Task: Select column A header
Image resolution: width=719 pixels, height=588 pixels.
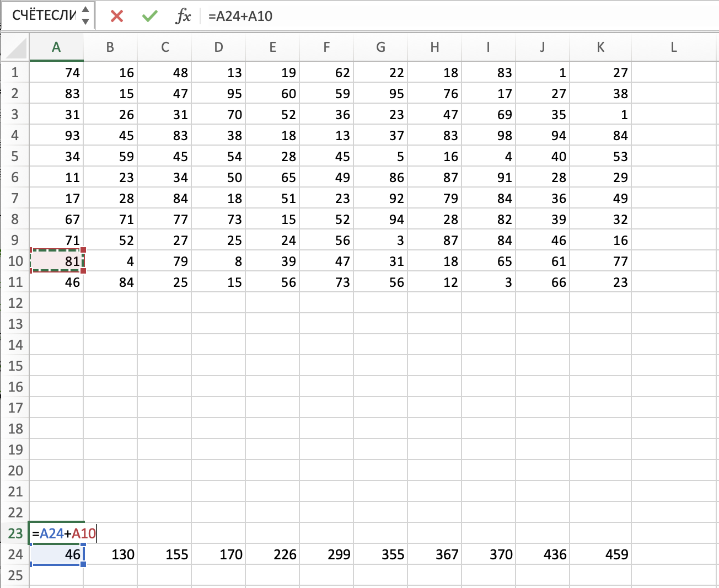Action: (56, 47)
